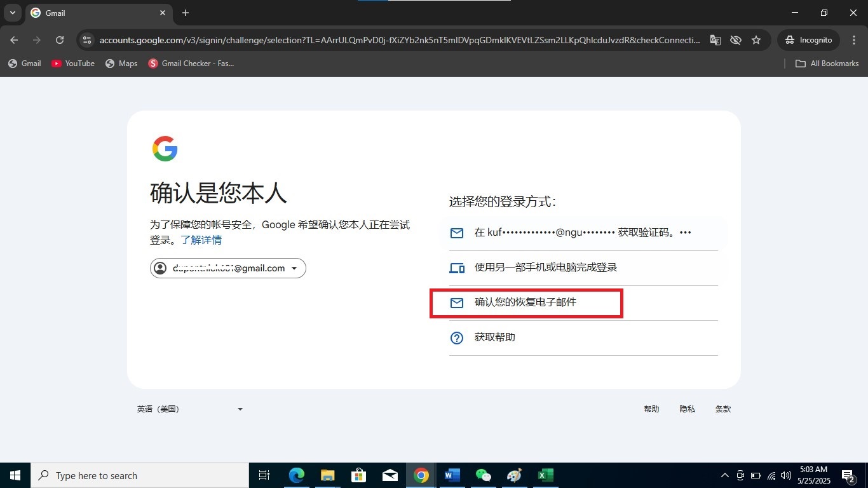Screen dimensions: 868x488
Task: Open Gmail from the bookmarks bar
Action: click(24, 64)
